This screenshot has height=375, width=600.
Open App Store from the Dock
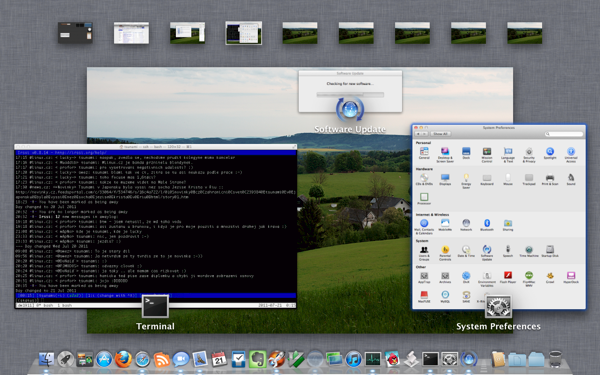(104, 359)
